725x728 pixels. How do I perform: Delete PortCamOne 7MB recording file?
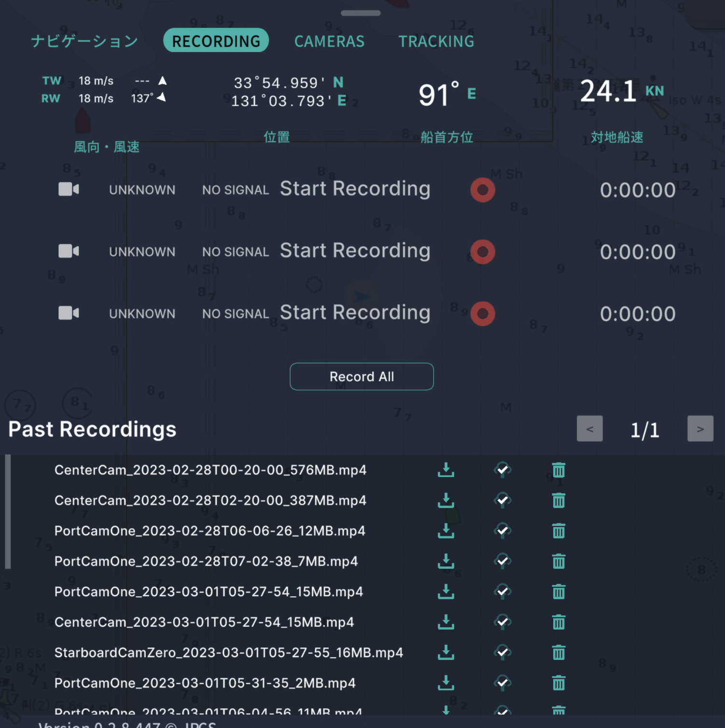[x=558, y=561]
